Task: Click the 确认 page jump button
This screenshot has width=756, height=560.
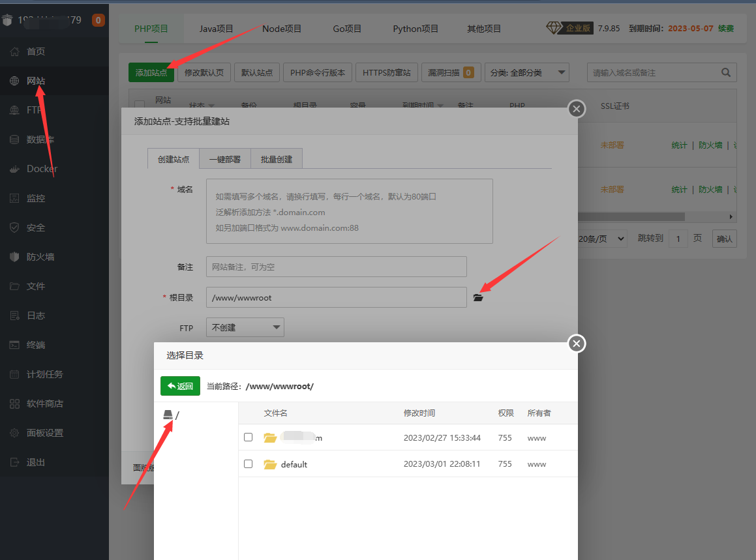Action: [x=724, y=239]
